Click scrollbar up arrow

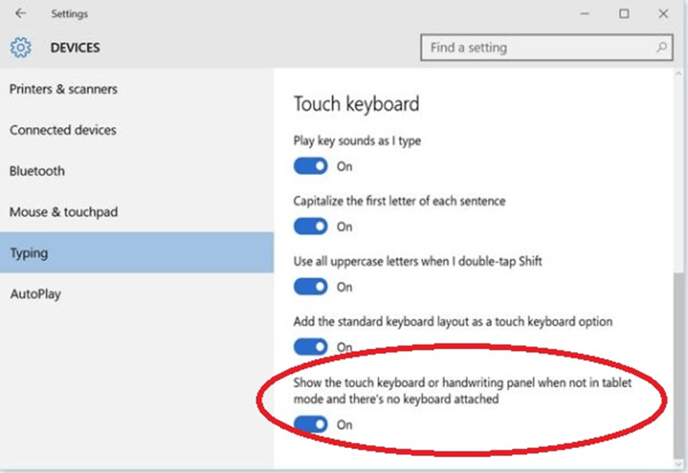679,74
